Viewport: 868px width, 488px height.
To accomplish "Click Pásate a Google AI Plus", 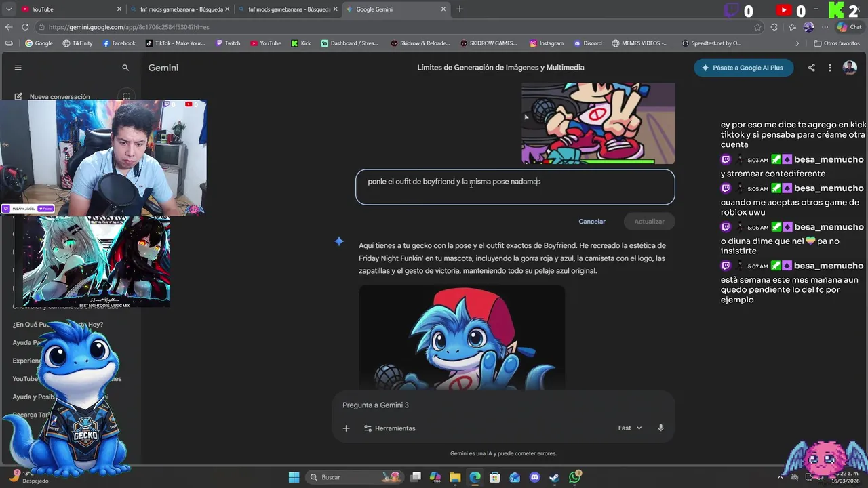I will 744,68.
